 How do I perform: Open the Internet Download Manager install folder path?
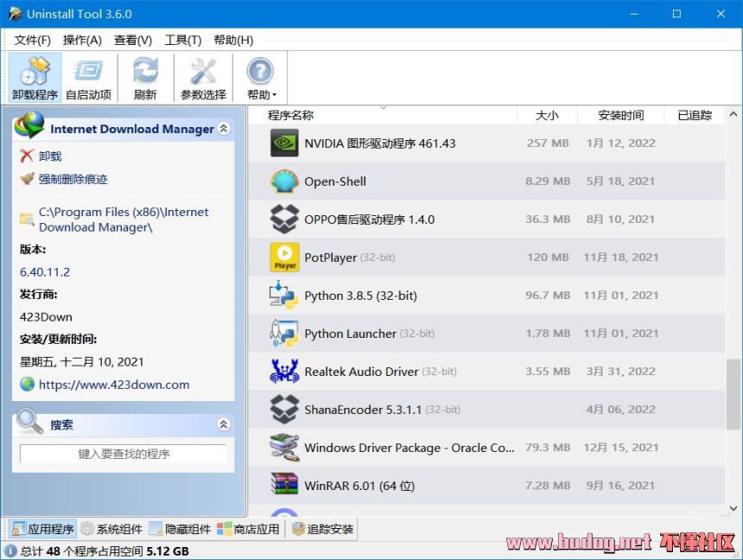[124, 220]
